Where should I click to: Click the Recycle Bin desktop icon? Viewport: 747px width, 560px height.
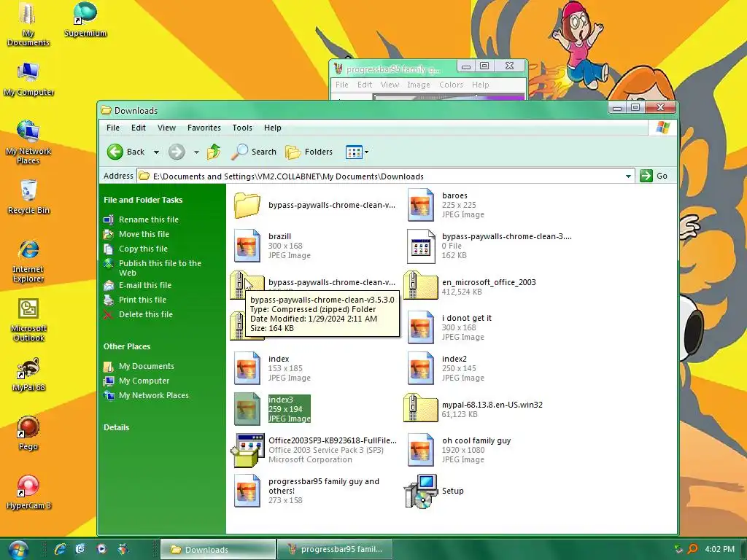tap(28, 197)
